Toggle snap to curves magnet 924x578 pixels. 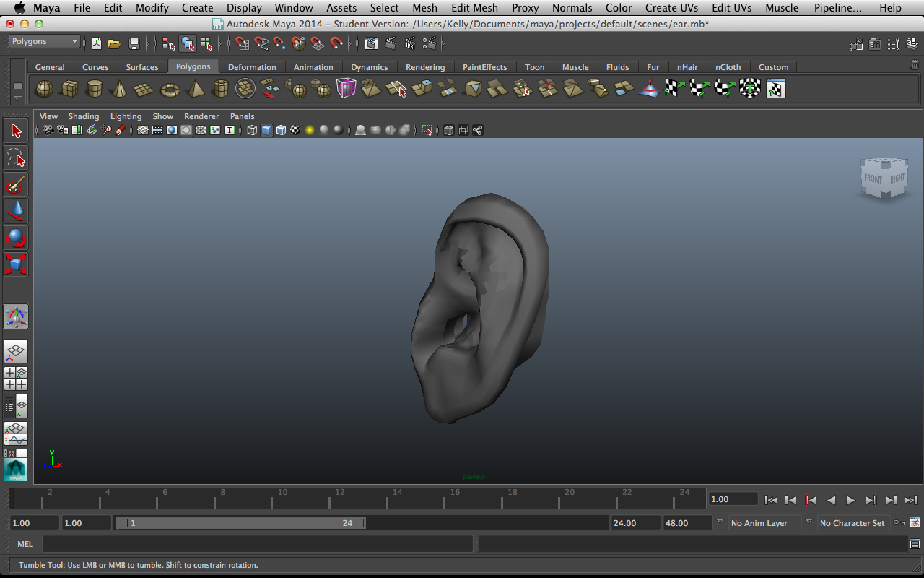263,43
